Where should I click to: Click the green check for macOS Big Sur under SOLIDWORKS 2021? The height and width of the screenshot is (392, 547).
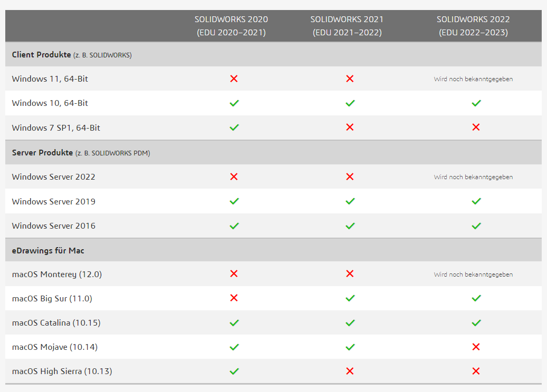350,298
